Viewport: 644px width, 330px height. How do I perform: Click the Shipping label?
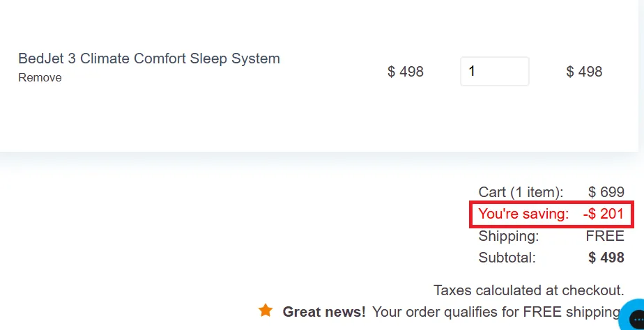pyautogui.click(x=509, y=236)
